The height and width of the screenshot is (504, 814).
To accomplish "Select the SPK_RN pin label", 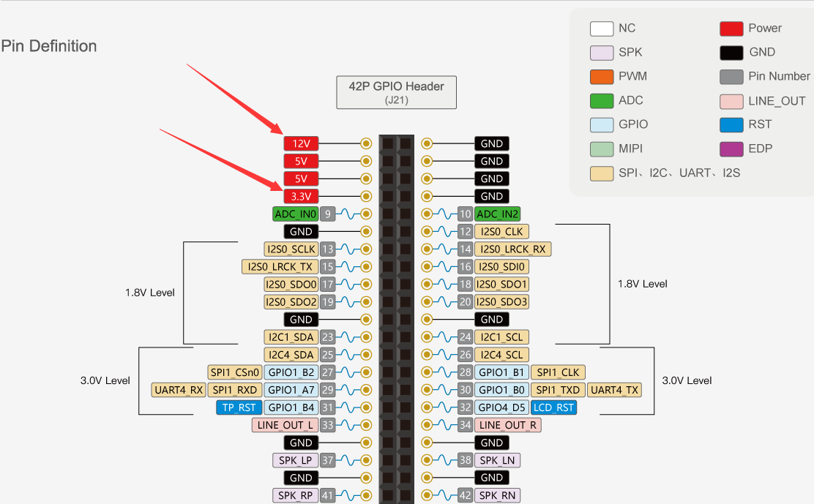I will click(x=497, y=495).
